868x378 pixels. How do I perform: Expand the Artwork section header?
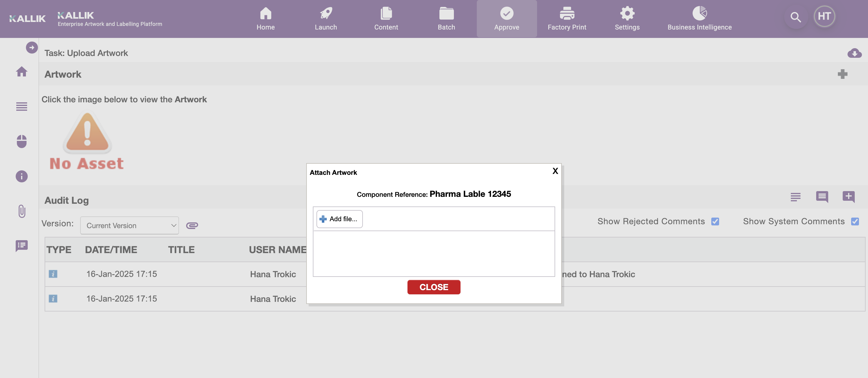pyautogui.click(x=63, y=74)
